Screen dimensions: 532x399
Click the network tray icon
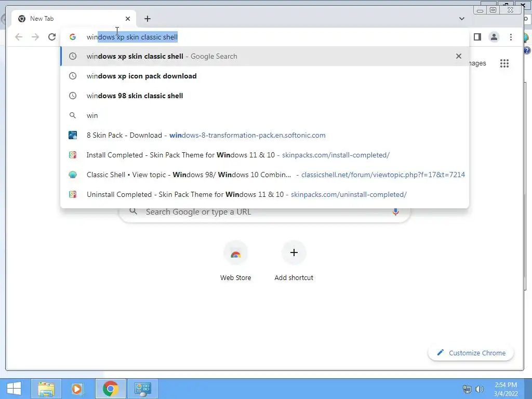tap(467, 389)
